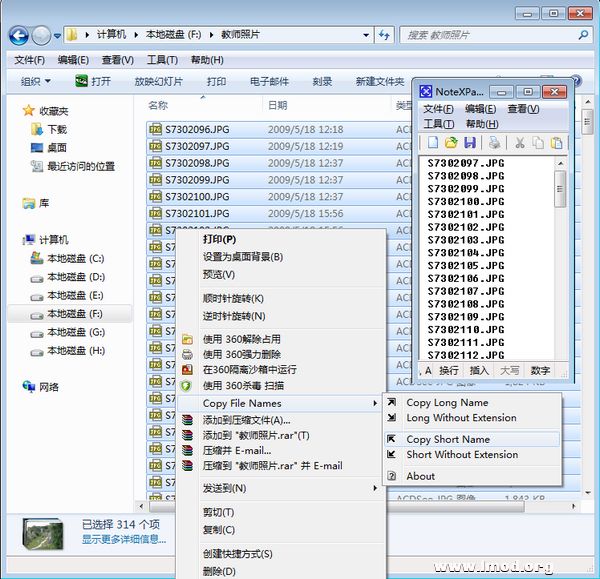Viewport: 600px width, 579px height.
Task: Click the 360 antivirus scan shield icon
Action: [186, 386]
